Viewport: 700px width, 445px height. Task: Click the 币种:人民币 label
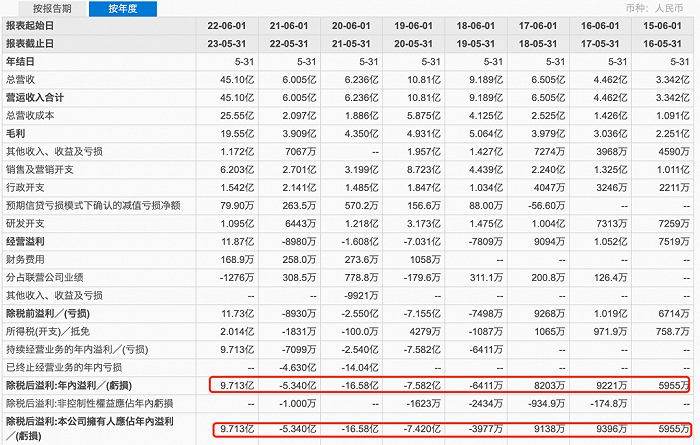coord(654,8)
